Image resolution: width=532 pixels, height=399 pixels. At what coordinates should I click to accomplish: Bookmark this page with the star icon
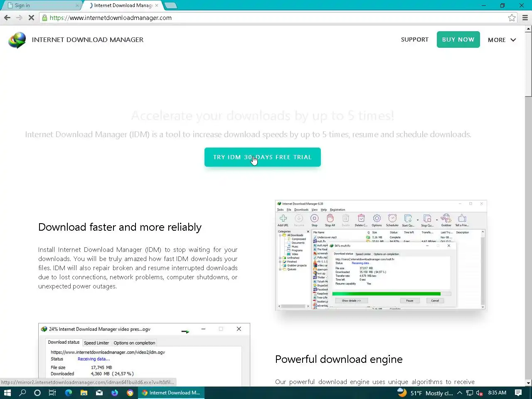pos(512,18)
